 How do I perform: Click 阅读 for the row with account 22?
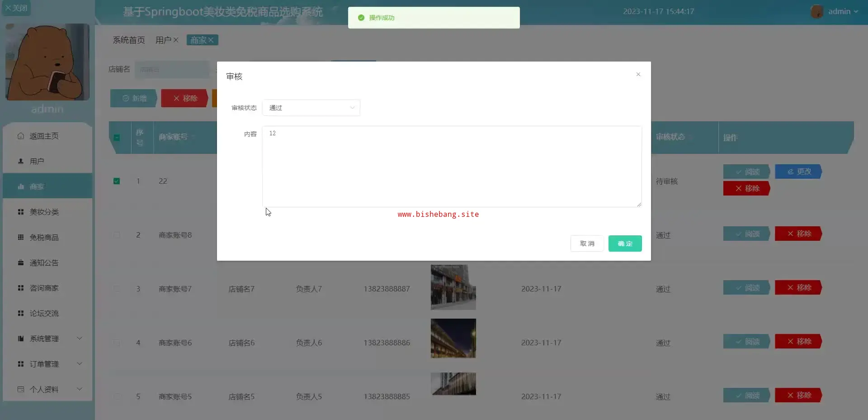click(747, 172)
